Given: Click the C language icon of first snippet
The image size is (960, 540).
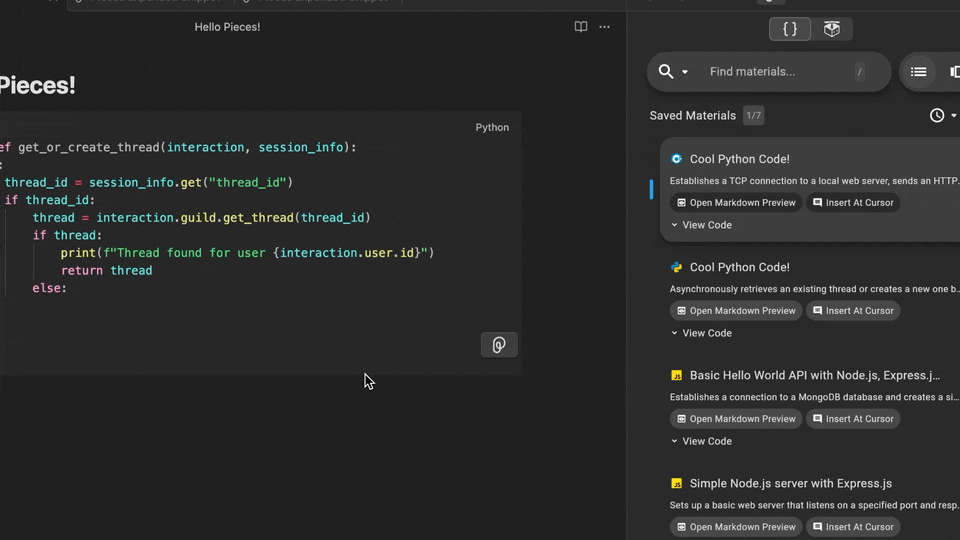Looking at the screenshot, I should coord(677,159).
